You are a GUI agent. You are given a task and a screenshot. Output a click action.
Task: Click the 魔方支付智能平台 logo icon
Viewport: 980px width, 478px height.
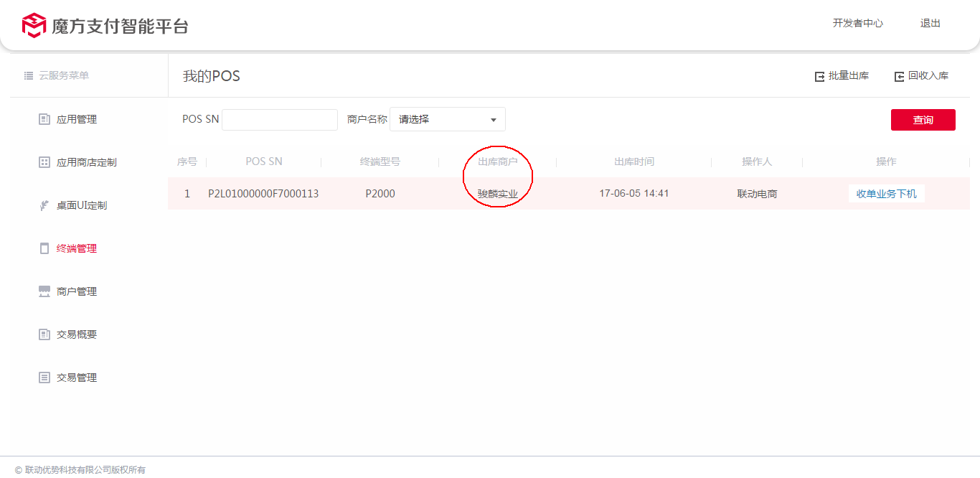click(34, 25)
